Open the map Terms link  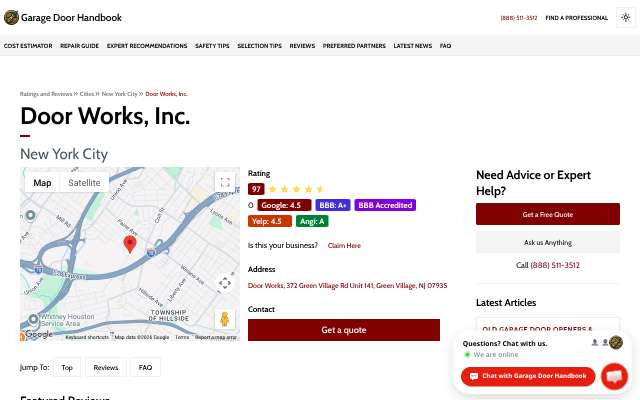click(182, 337)
